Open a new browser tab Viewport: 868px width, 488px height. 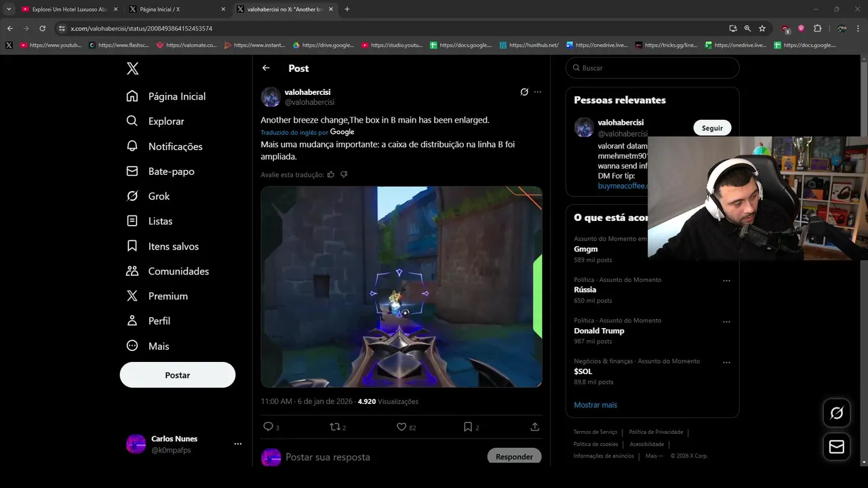click(347, 9)
